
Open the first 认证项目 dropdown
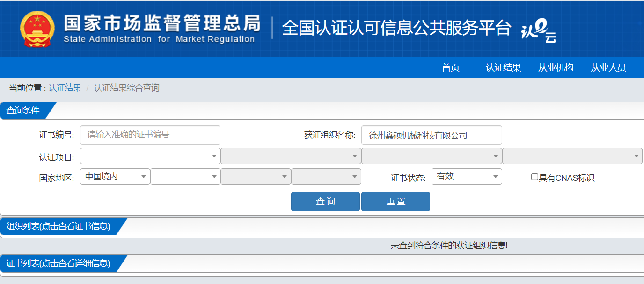pyautogui.click(x=150, y=156)
